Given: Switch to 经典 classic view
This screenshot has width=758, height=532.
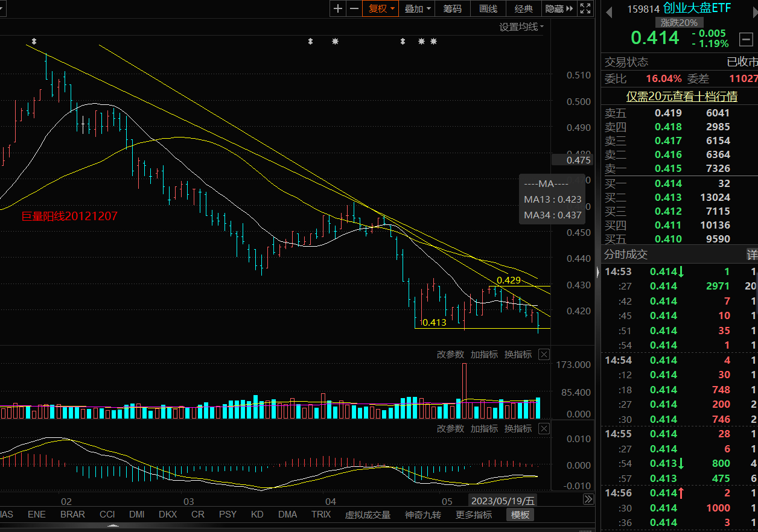Looking at the screenshot, I should (524, 8).
